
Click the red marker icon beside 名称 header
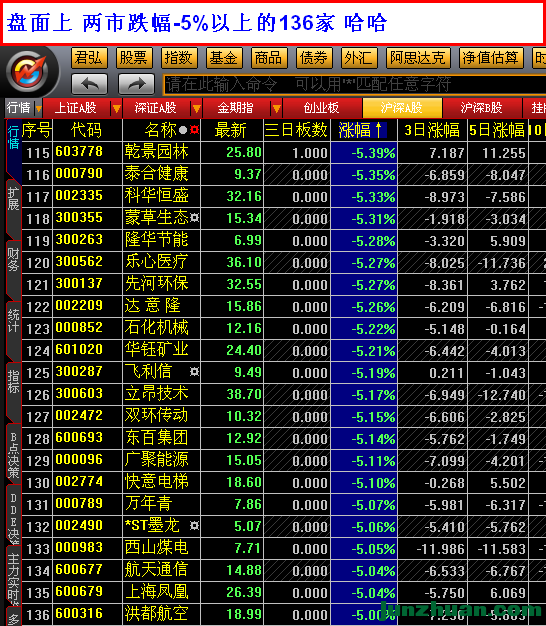194,130
